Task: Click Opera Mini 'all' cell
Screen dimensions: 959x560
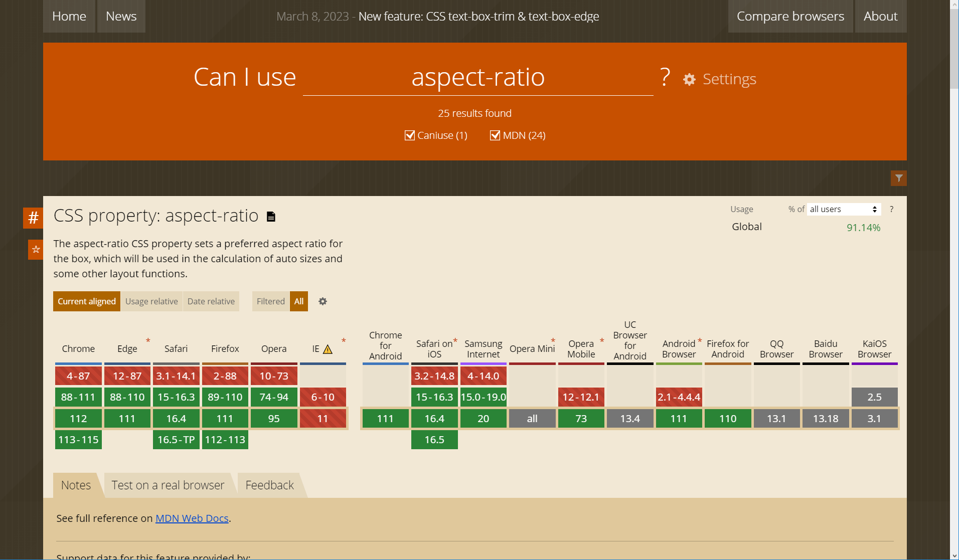Action: (532, 419)
